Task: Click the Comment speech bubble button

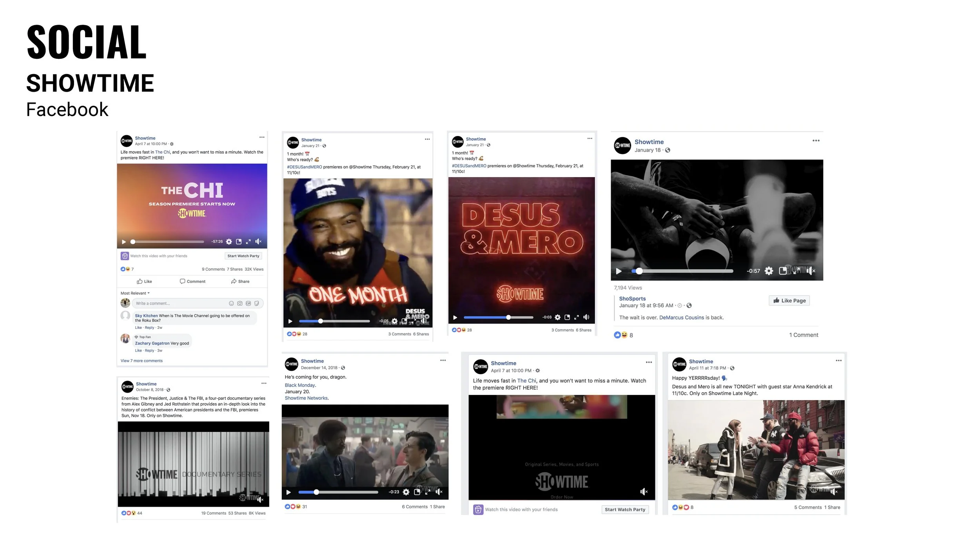Action: 192,281
